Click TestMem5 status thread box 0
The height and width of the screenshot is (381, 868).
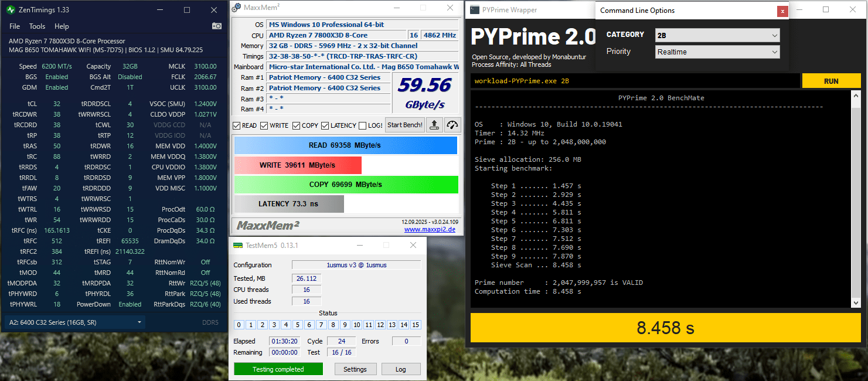239,325
